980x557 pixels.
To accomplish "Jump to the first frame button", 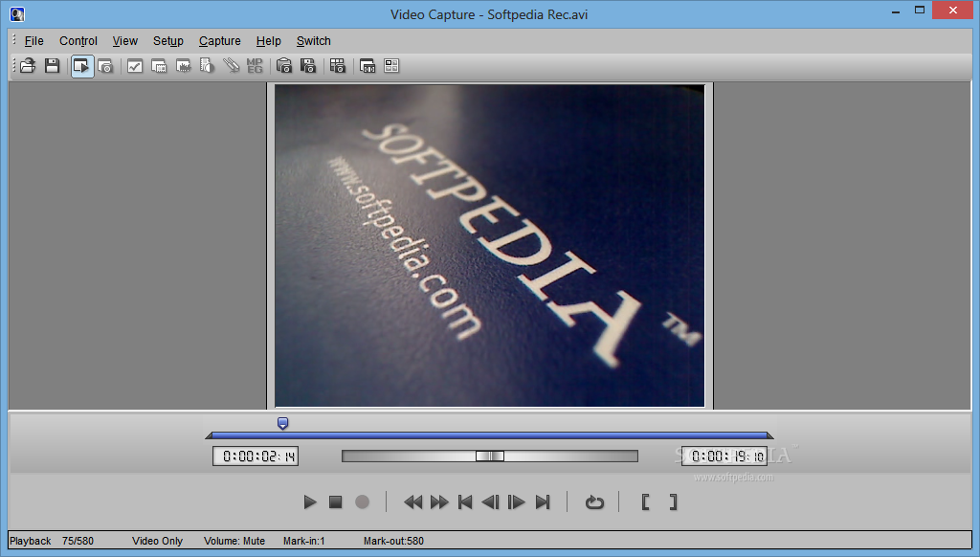I will point(465,502).
